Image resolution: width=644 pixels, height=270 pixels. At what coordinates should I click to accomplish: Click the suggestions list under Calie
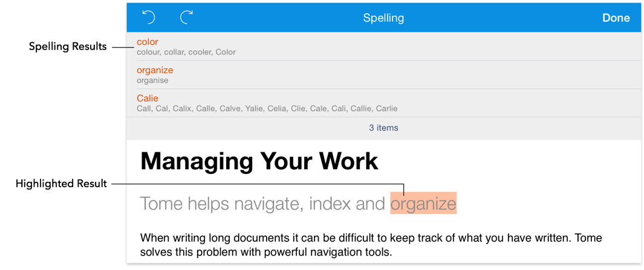(x=267, y=109)
